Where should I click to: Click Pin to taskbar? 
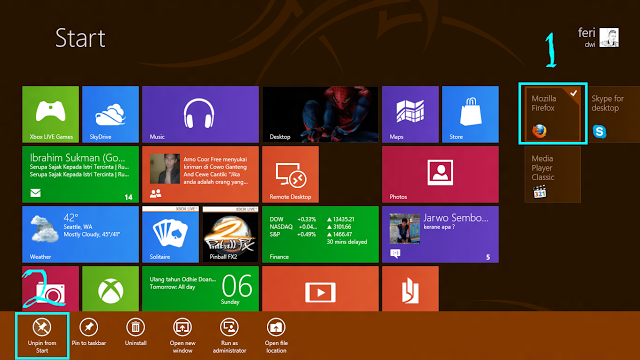pos(89,332)
